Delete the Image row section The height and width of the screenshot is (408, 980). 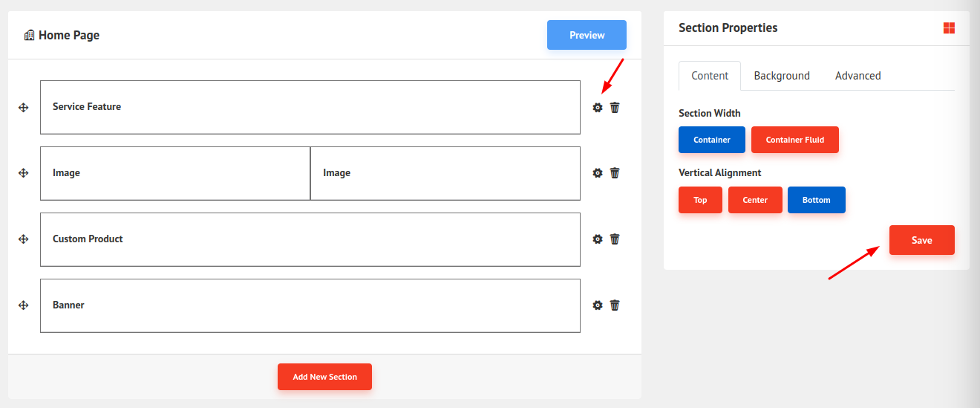(x=615, y=173)
